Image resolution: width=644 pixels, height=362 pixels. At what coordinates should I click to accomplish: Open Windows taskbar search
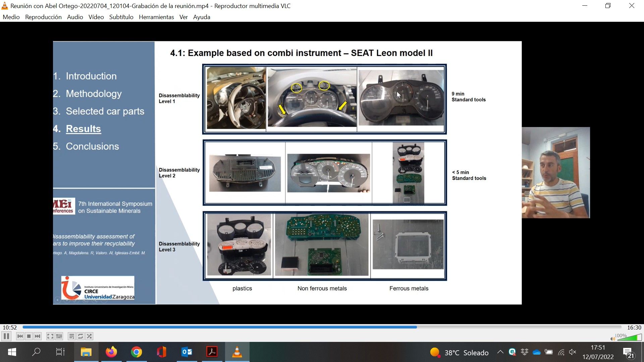[36, 352]
